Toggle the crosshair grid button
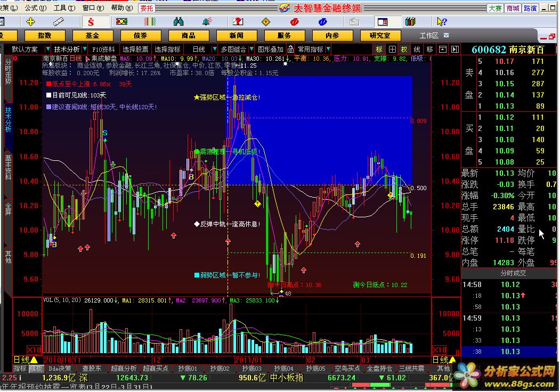The height and width of the screenshot is (392, 560). [x=392, y=49]
